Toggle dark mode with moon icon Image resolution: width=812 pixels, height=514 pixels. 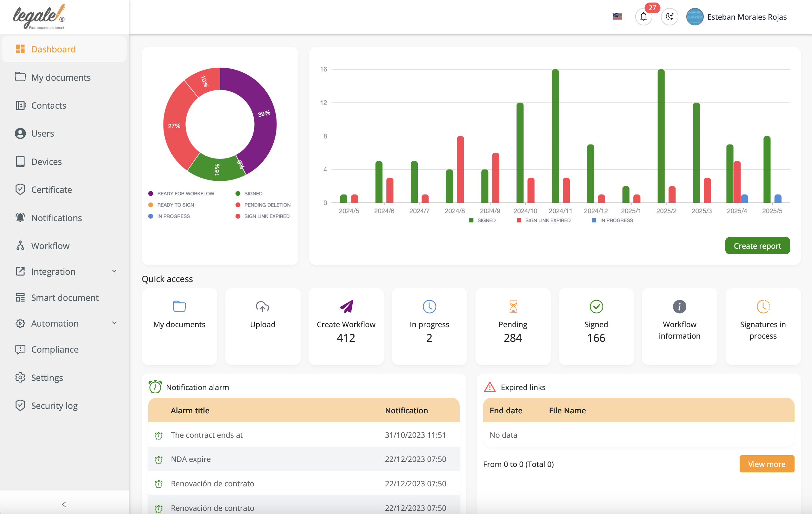click(669, 17)
